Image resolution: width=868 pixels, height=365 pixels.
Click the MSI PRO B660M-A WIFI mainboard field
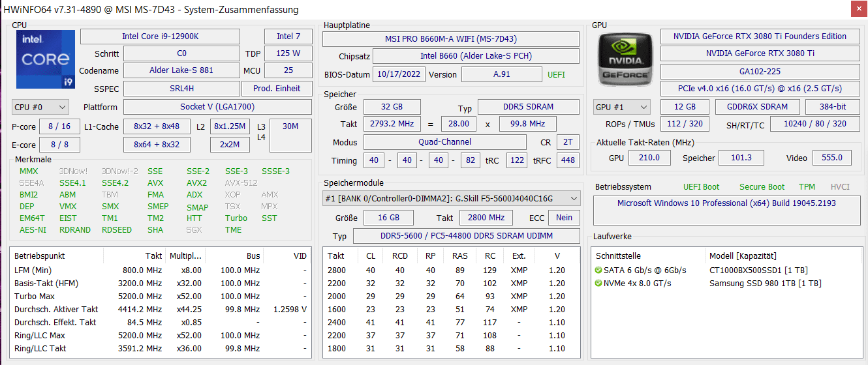pos(452,39)
